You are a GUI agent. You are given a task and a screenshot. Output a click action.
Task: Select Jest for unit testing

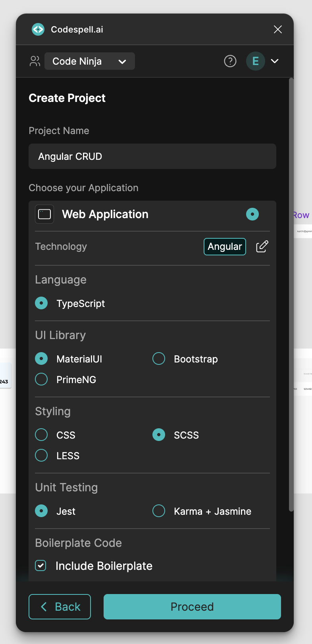click(x=41, y=511)
